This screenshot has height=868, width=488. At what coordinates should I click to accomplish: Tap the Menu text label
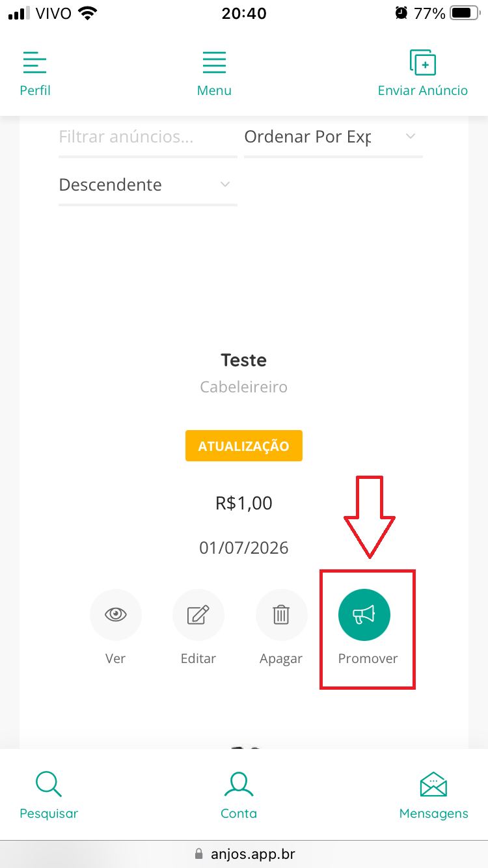click(214, 90)
